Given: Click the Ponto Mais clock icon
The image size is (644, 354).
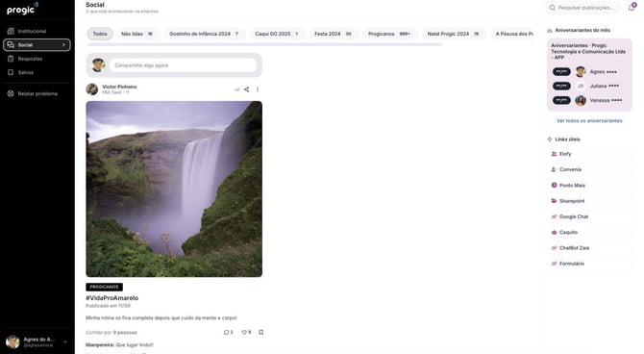Looking at the screenshot, I should 554,185.
